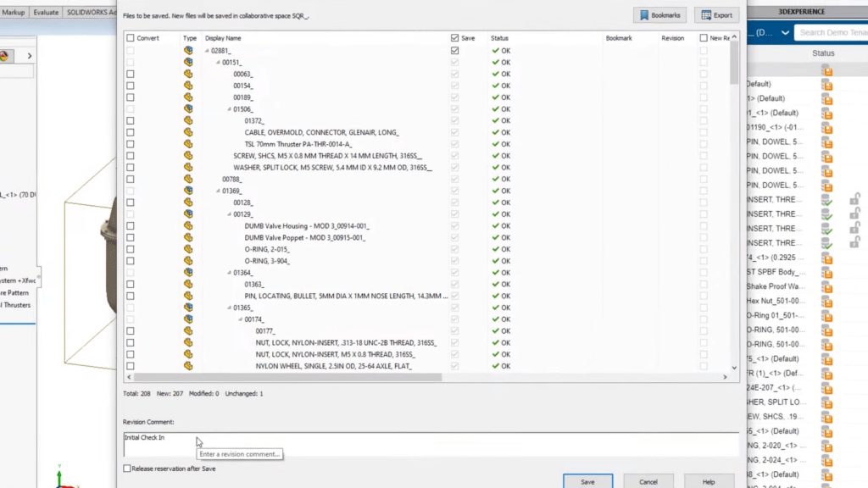Viewport: 868px width, 488px height.
Task: Click horizontal scrollbar in file list
Action: click(x=288, y=377)
